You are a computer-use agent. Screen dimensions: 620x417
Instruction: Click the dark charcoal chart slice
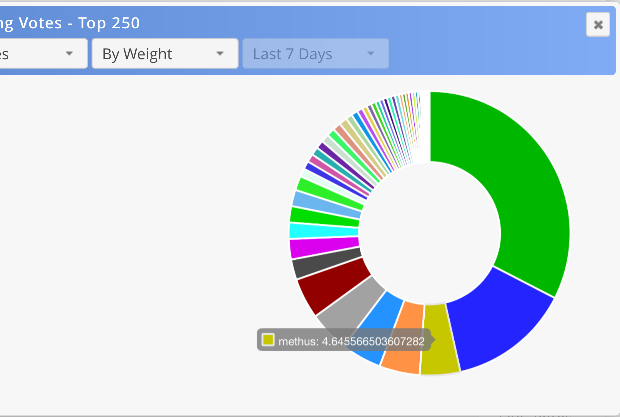click(x=325, y=262)
